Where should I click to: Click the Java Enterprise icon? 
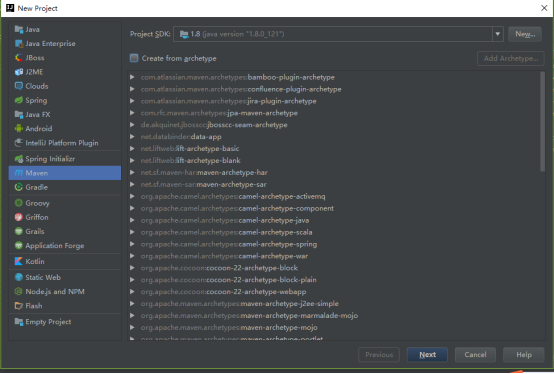coord(19,43)
